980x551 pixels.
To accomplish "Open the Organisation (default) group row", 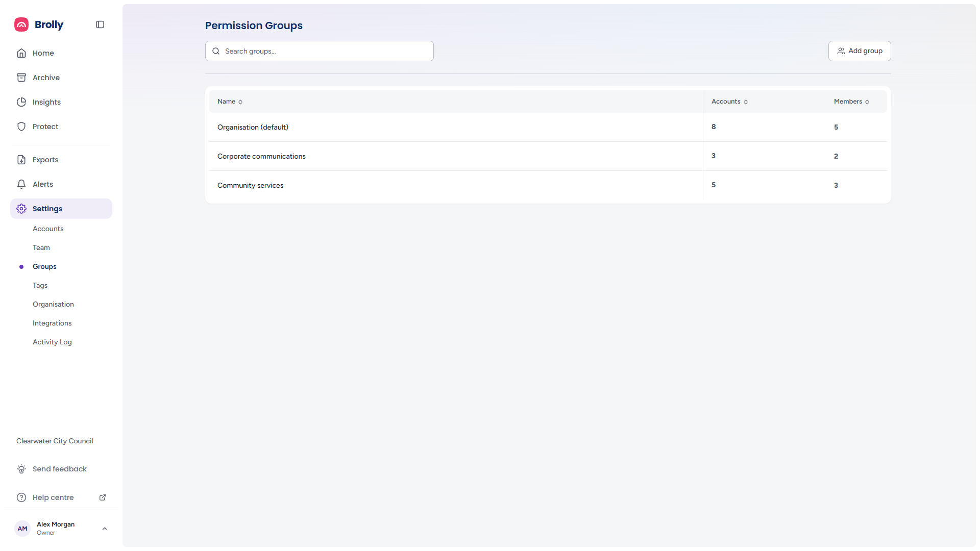I will [548, 127].
